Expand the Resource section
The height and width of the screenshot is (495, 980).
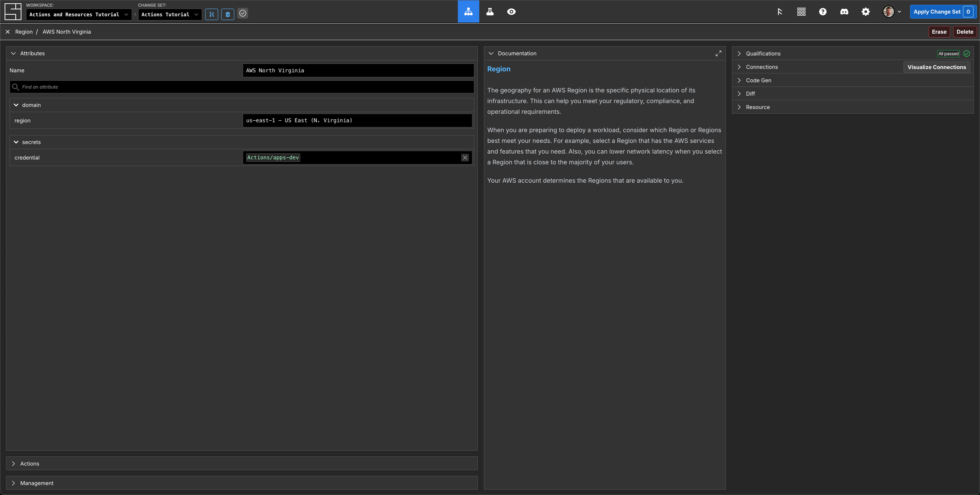click(x=739, y=107)
